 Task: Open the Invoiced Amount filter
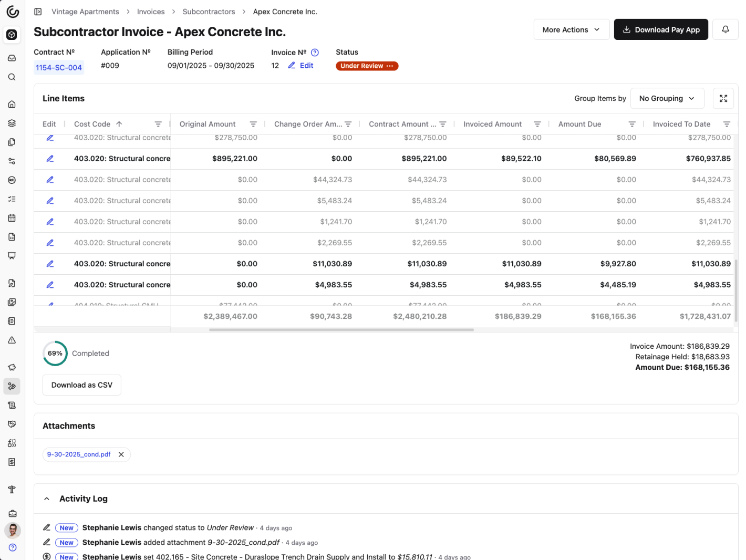537,123
